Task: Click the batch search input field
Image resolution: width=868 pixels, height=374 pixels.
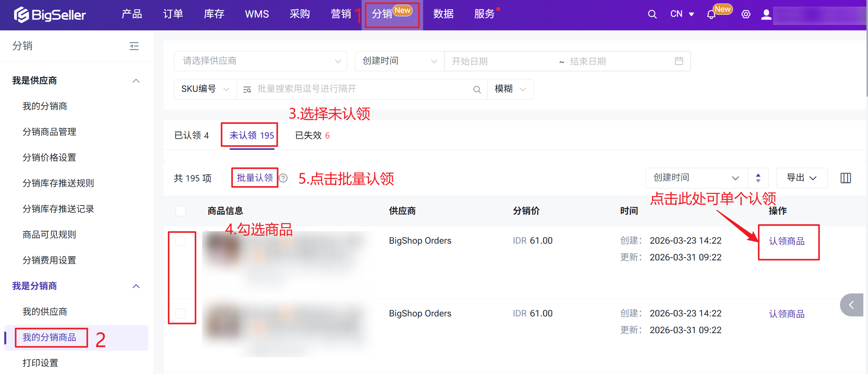Action: (362, 89)
